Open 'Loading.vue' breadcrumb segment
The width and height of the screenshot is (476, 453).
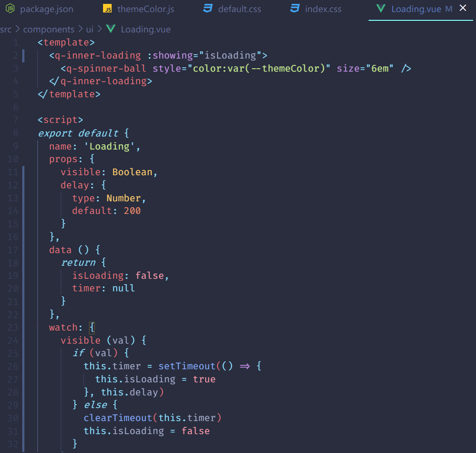point(146,30)
